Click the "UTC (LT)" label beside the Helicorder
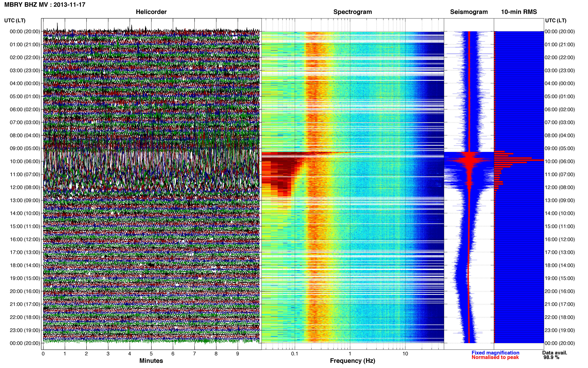 15,20
